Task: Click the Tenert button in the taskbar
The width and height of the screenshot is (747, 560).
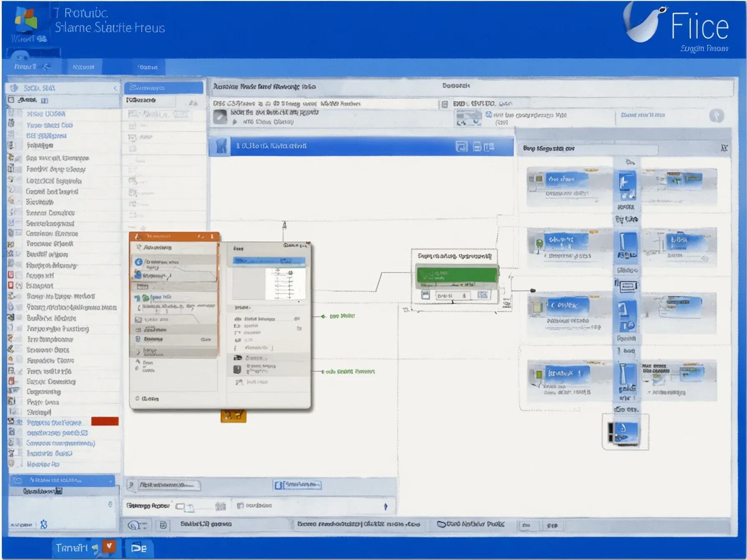Action: coord(72,548)
